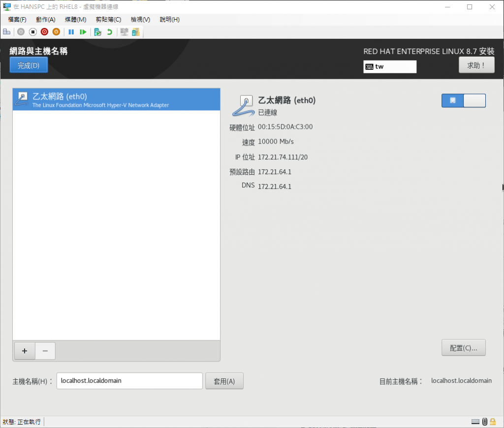The width and height of the screenshot is (504, 428).
Task: Click the greyed-out Start VM icon
Action: (21, 32)
